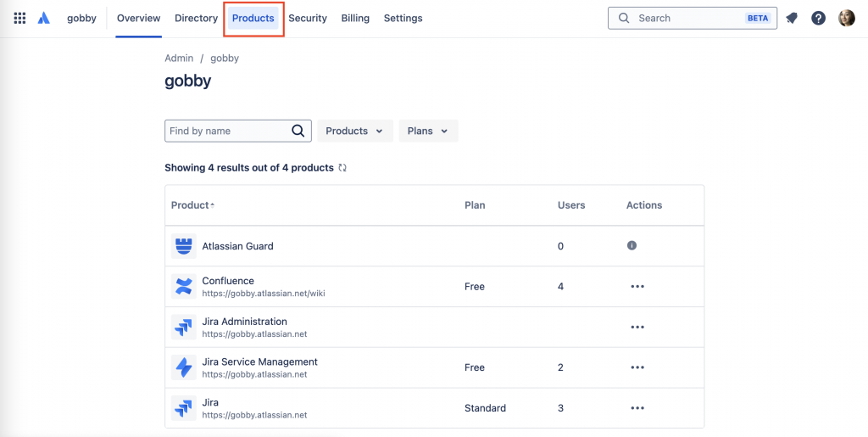This screenshot has height=437, width=868.
Task: Switch to the Directory tab
Action: pyautogui.click(x=196, y=18)
